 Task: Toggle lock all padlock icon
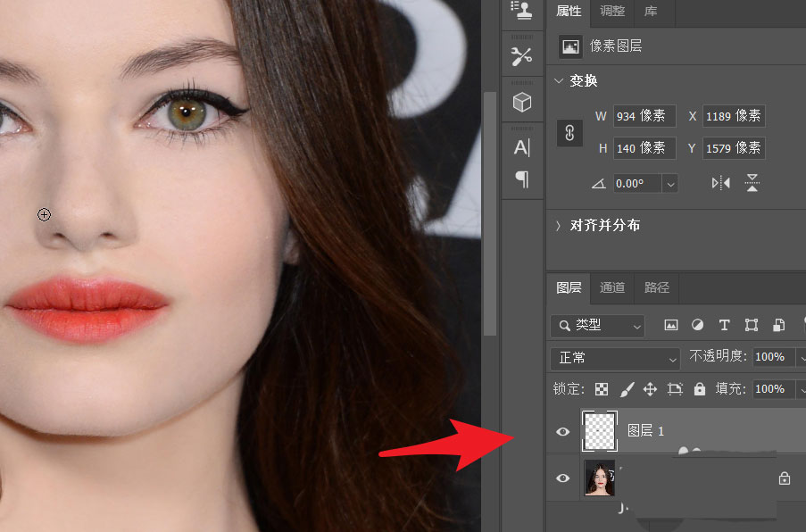[699, 389]
